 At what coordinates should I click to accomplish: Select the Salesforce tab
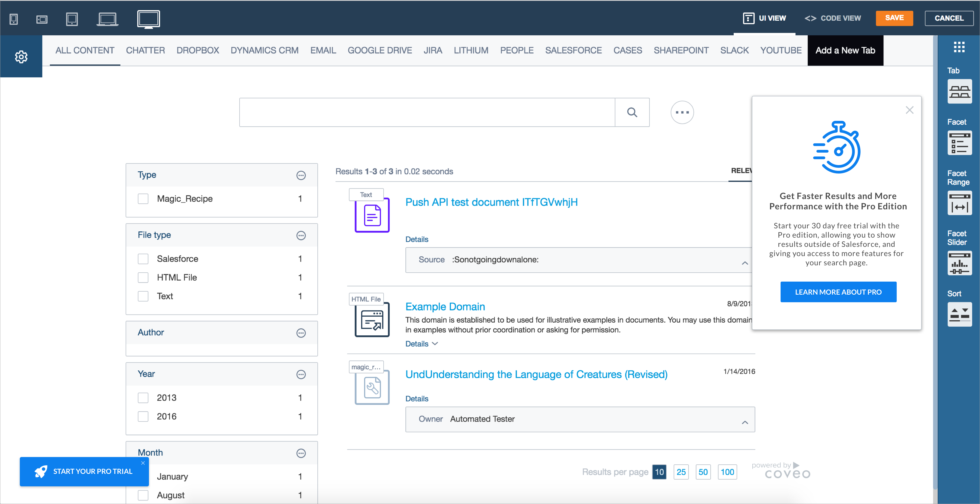pyautogui.click(x=573, y=50)
